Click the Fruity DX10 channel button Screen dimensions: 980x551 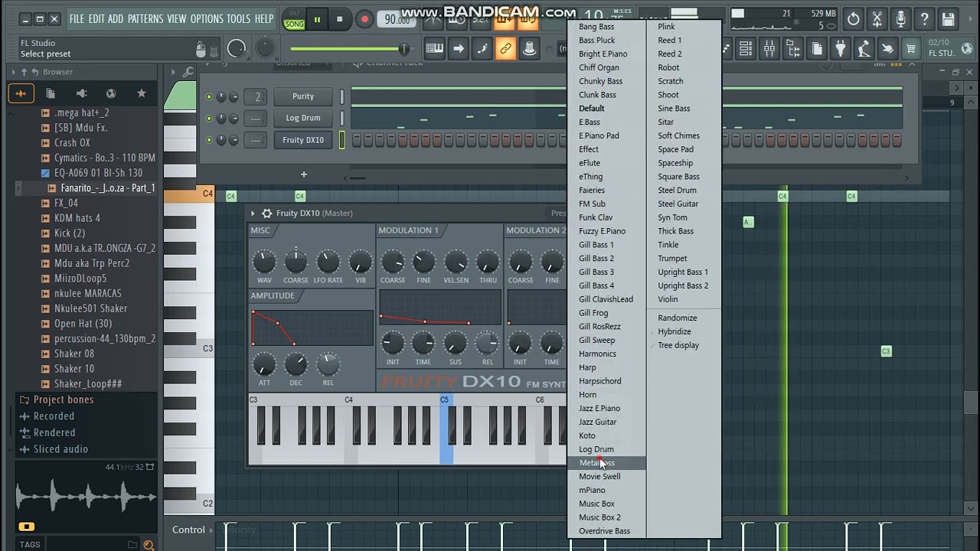[303, 140]
